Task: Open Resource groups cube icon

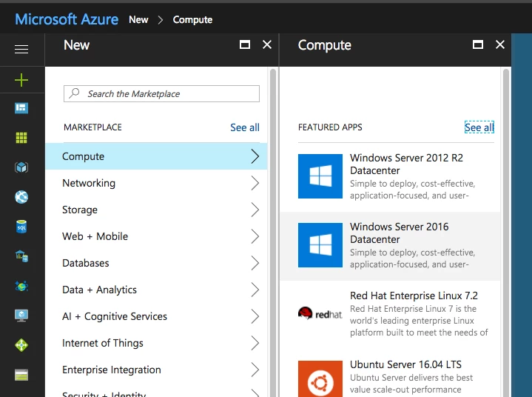Action: pos(21,167)
